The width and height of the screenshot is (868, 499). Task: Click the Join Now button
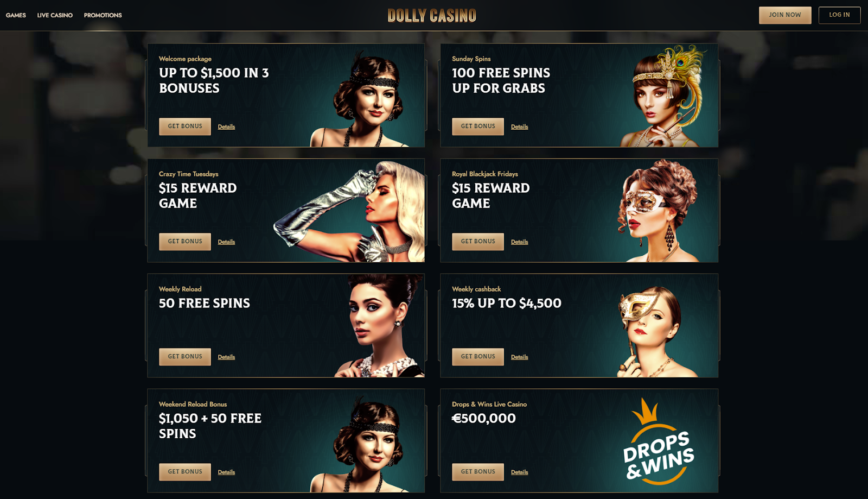click(785, 15)
